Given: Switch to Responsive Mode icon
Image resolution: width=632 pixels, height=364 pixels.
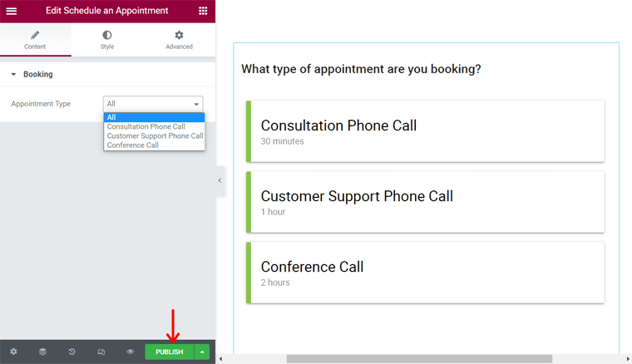Looking at the screenshot, I should tap(101, 352).
